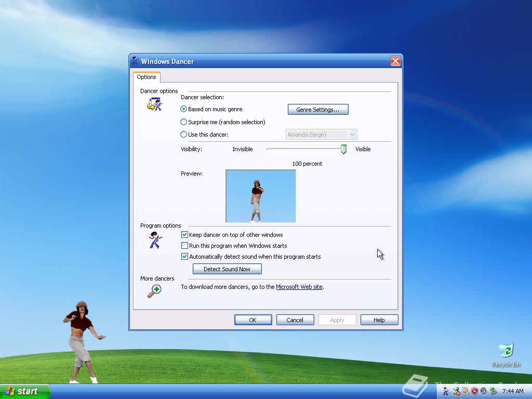Toggle Keep dancer on top of other windows
The image size is (532, 399).
[184, 235]
